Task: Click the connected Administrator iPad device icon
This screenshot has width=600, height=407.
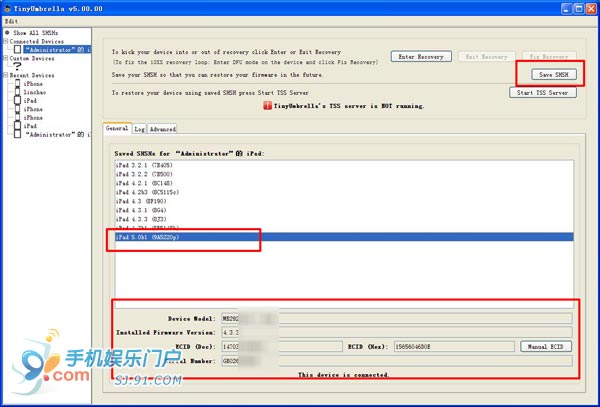Action: (18, 49)
